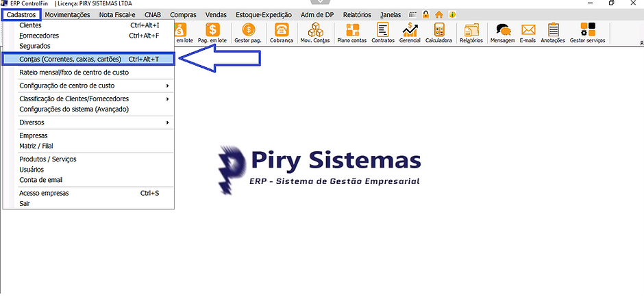The image size is (644, 301).
Task: Select Conta de email entry
Action: tap(88, 180)
